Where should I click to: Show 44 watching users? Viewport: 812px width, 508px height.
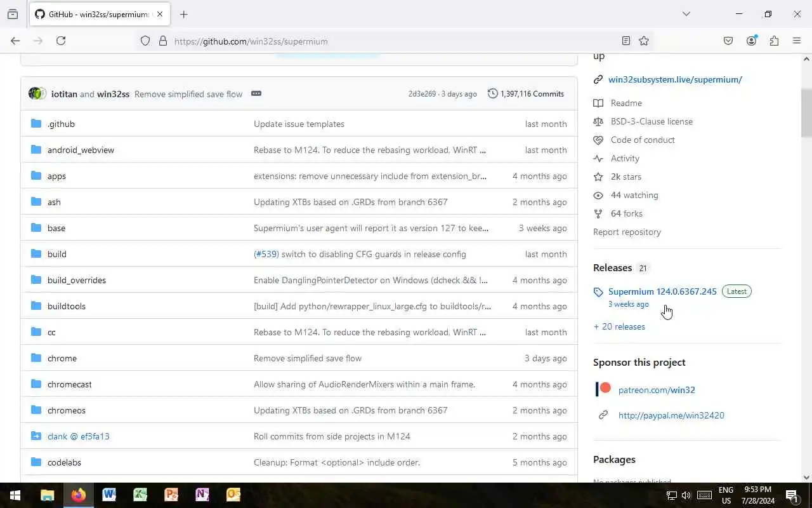point(634,195)
